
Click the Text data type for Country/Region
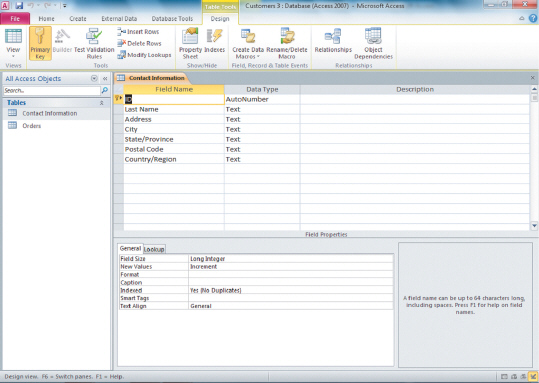point(262,159)
